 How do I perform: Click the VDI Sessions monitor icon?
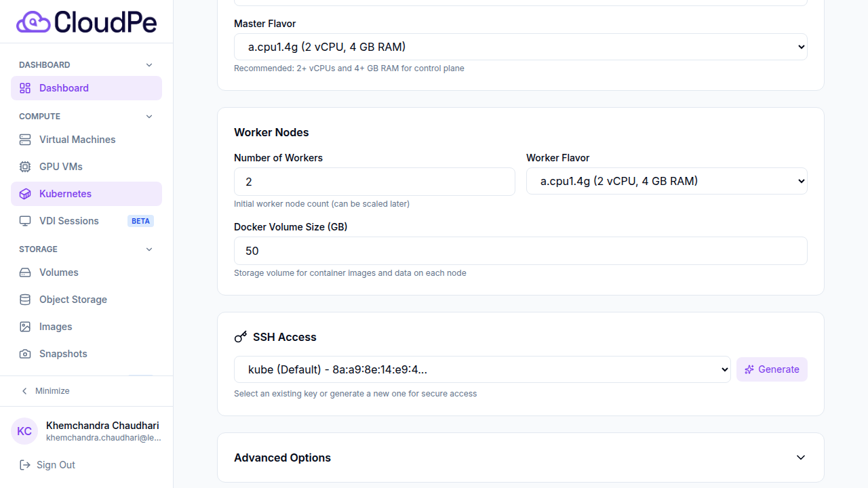[x=25, y=221]
